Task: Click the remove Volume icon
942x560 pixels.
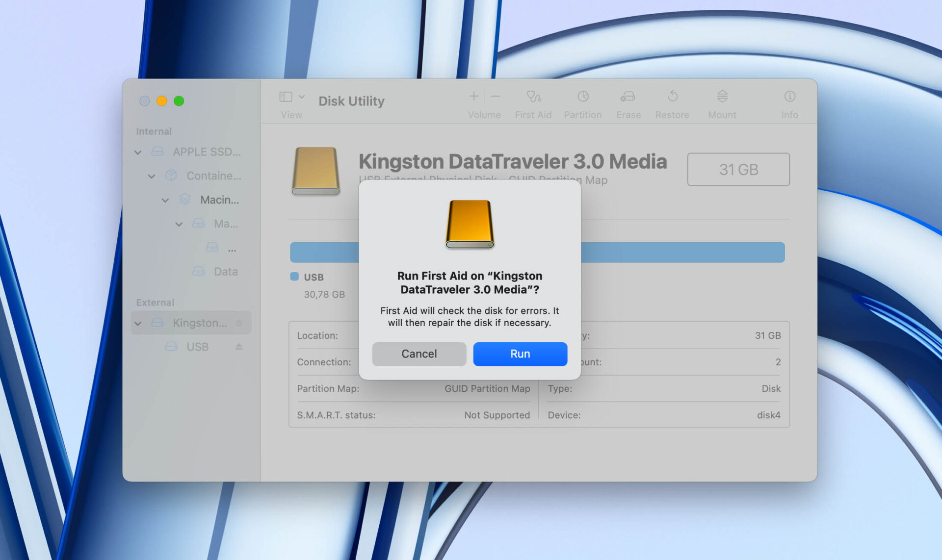Action: 495,97
